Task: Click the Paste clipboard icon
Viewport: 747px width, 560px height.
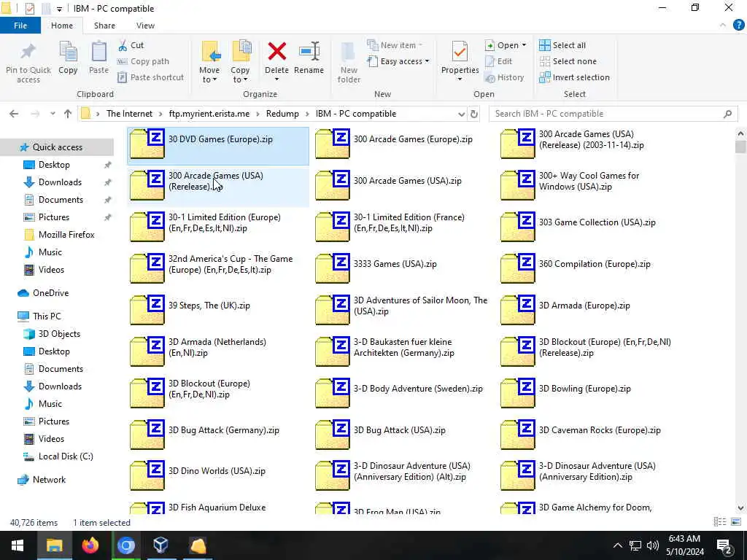Action: 98,52
